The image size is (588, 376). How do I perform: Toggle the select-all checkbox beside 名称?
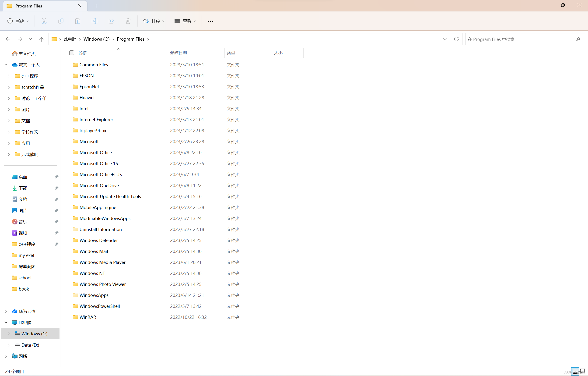(x=72, y=53)
